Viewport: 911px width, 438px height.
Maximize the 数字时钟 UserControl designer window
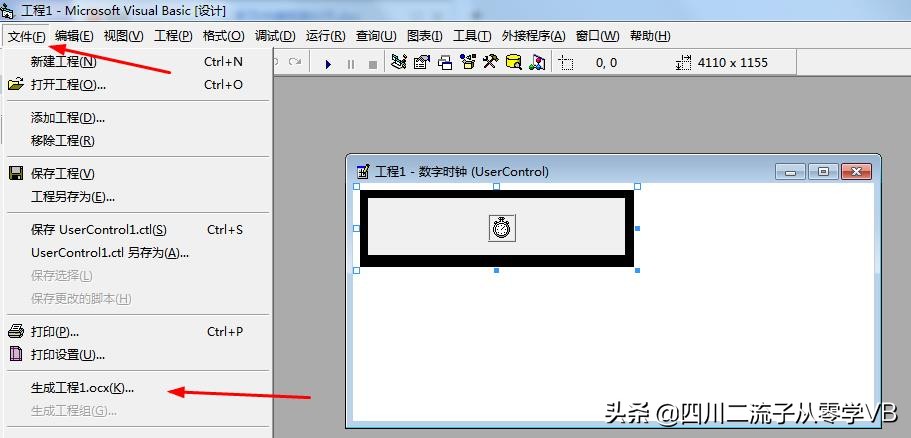pos(823,171)
